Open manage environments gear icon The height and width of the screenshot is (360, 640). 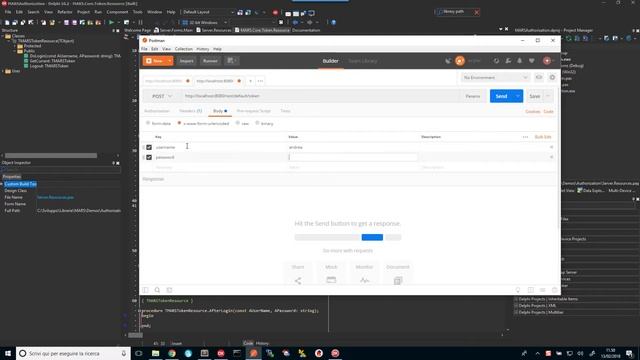(x=552, y=78)
